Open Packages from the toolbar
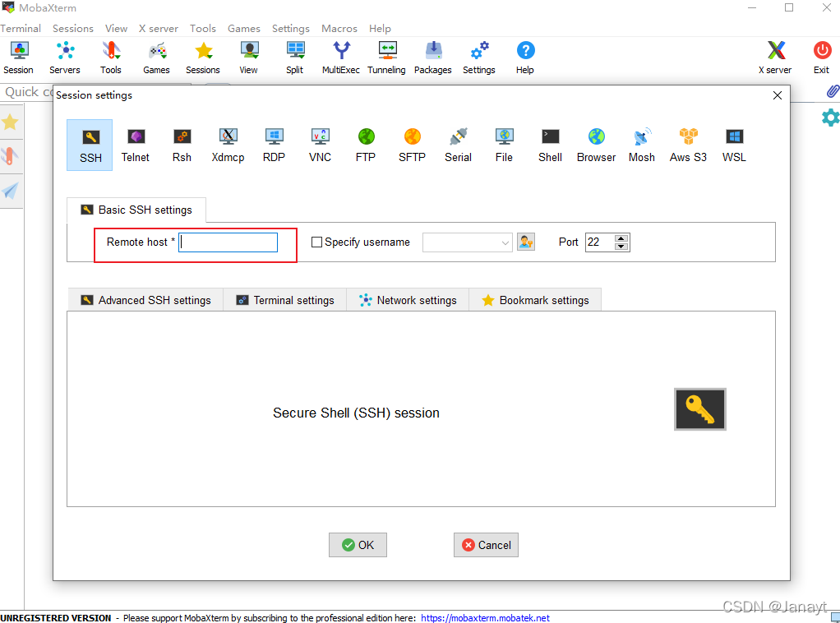 tap(433, 58)
